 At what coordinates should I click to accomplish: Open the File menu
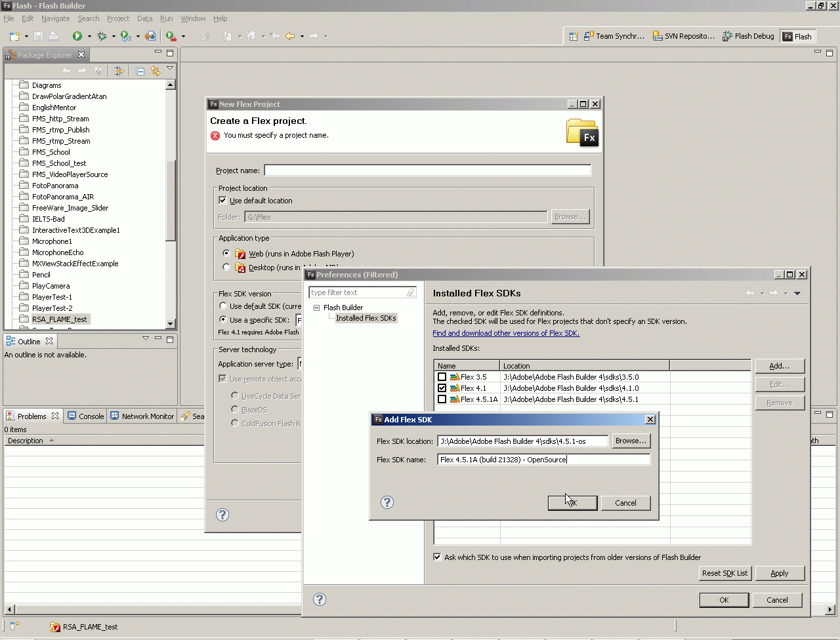click(x=9, y=18)
